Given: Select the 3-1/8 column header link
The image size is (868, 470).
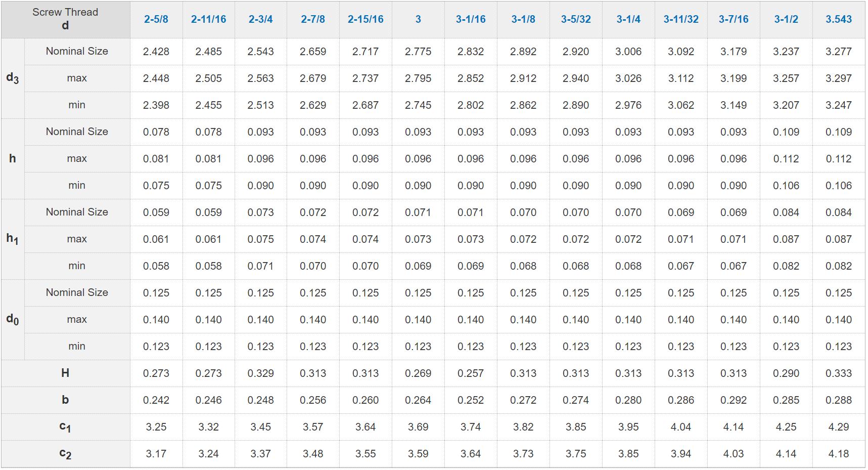Looking at the screenshot, I should (x=523, y=19).
